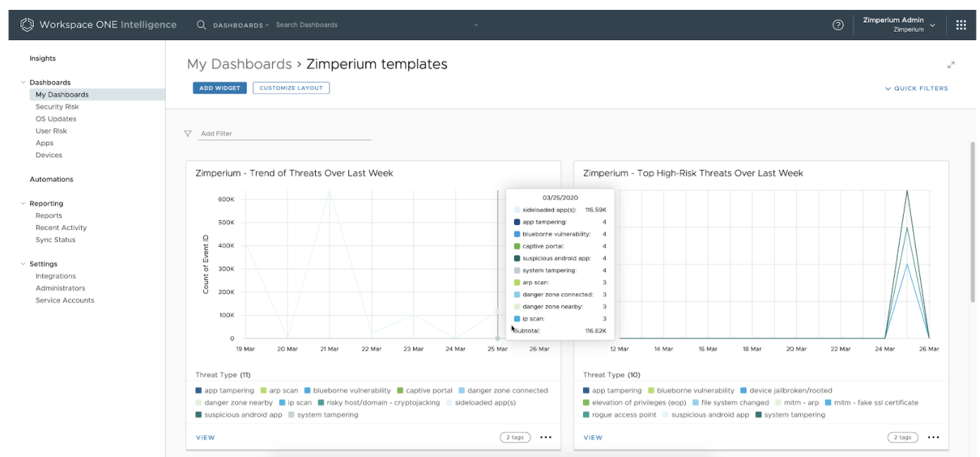Toggle app tampering legend in Trend widget
This screenshot has height=457, width=980.
(225, 390)
